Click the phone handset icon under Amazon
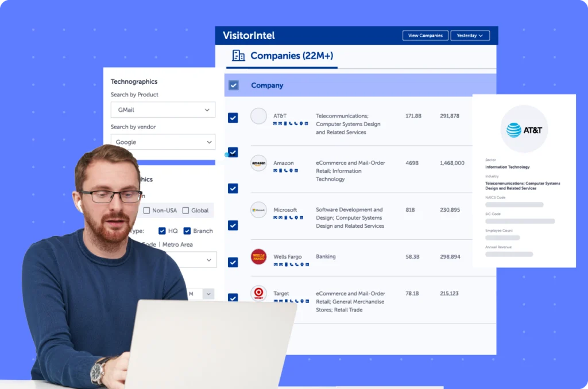 [286, 170]
